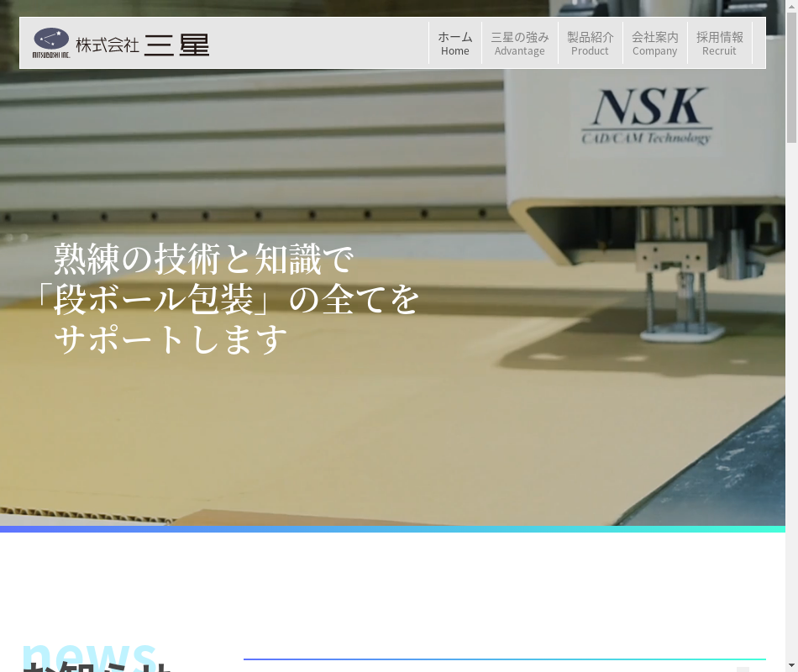
Task: Click the vertical scrollbar thumb
Action: tap(791, 80)
